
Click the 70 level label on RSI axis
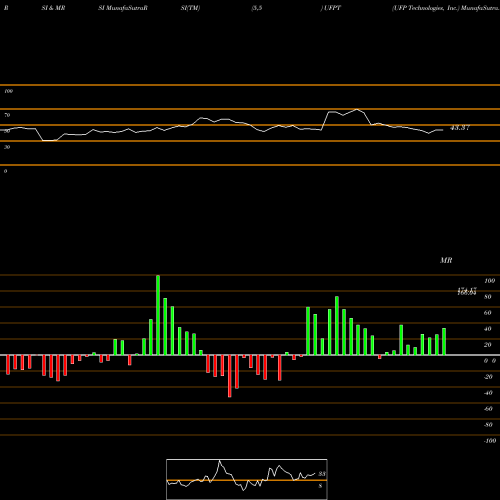(x=7, y=115)
